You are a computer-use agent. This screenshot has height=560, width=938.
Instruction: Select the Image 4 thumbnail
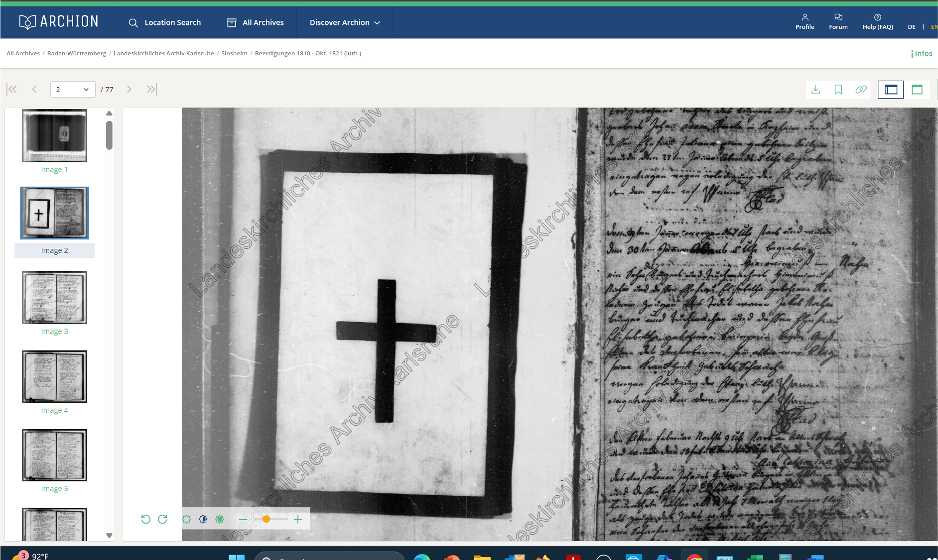(x=54, y=376)
